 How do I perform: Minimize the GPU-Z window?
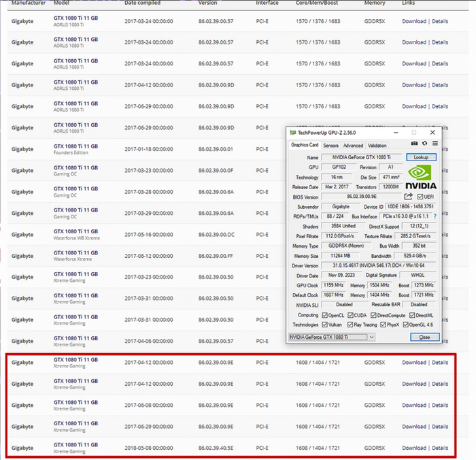[396, 133]
